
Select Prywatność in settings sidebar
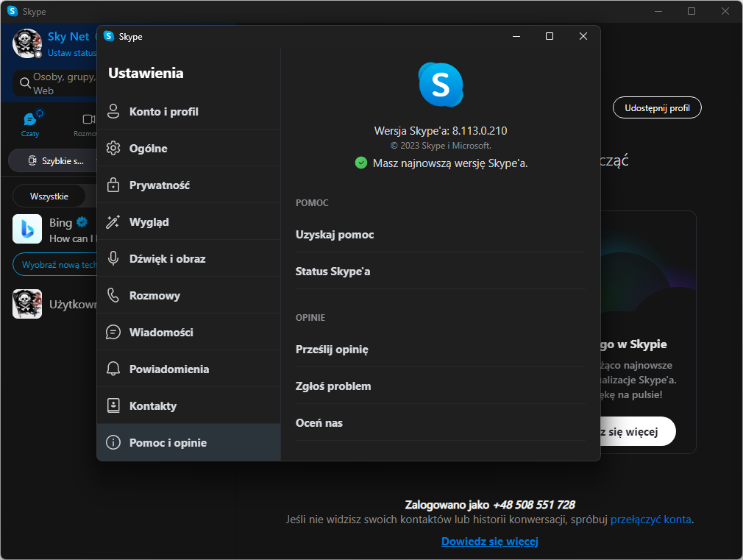pyautogui.click(x=188, y=185)
